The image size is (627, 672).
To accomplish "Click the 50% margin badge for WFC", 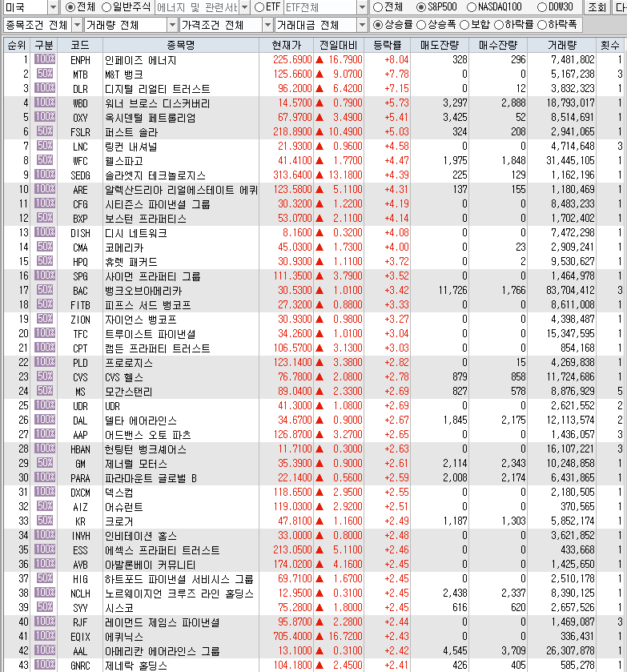I will 45,160.
